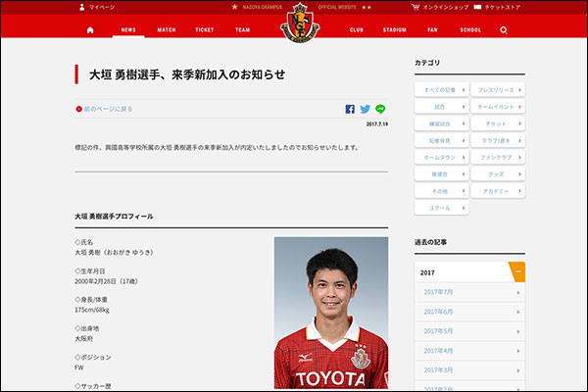Open the 2017年4月 archive

coord(469,351)
